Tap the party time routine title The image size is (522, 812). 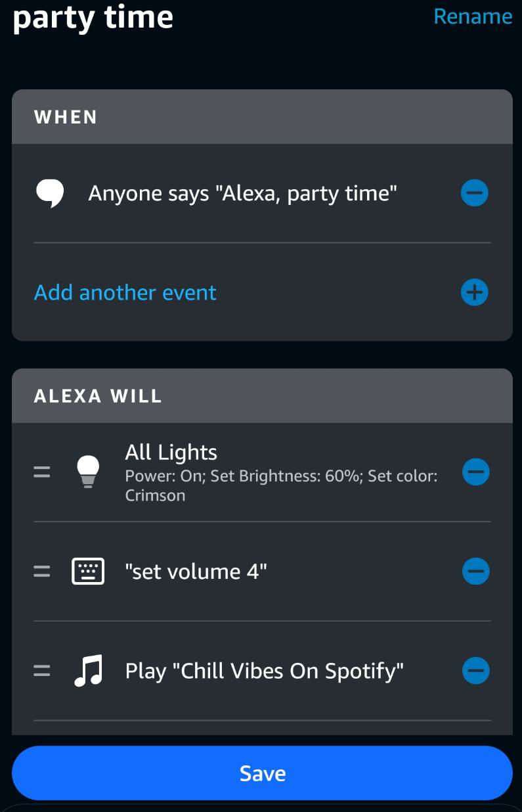click(93, 17)
